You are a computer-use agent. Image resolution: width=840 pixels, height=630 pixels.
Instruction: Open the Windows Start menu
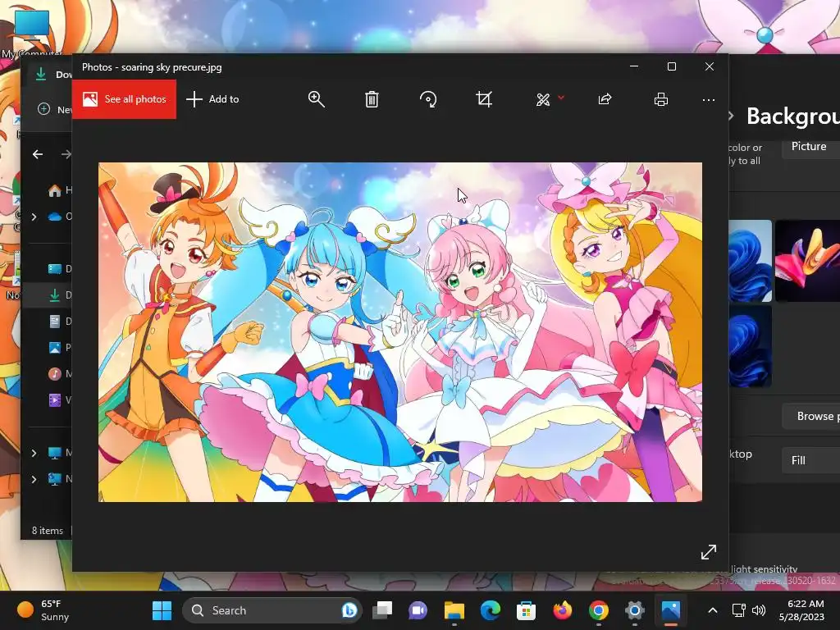point(162,610)
